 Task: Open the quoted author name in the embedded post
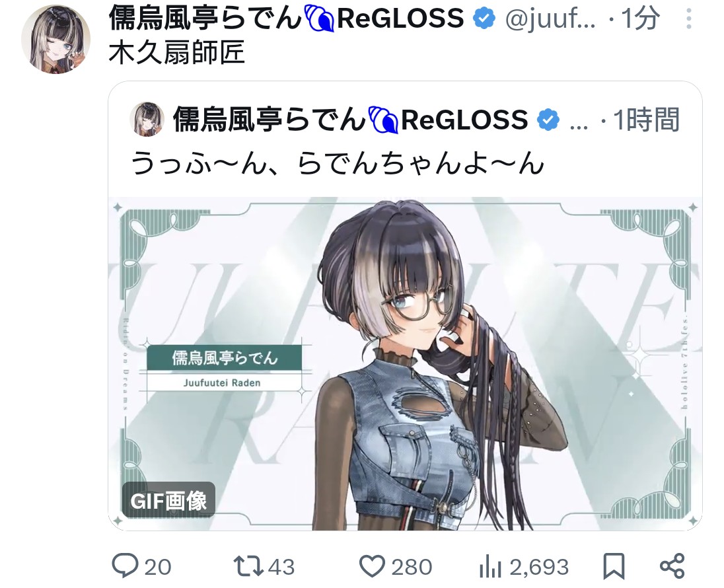pyautogui.click(x=351, y=120)
